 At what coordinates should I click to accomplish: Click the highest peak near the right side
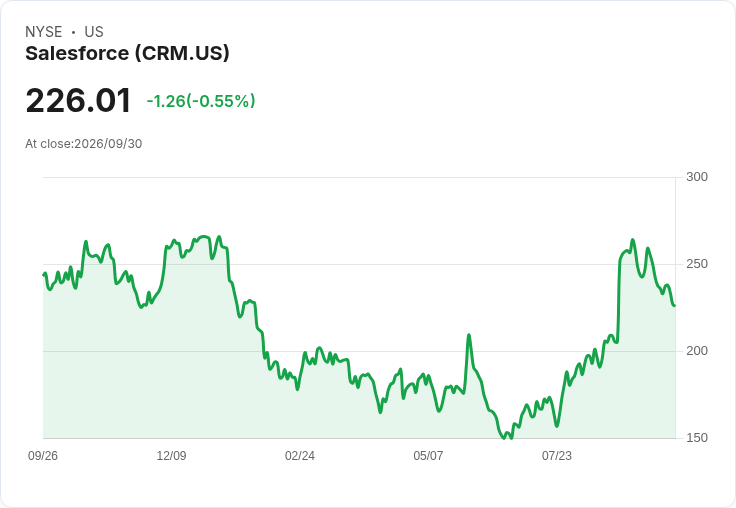coord(633,240)
